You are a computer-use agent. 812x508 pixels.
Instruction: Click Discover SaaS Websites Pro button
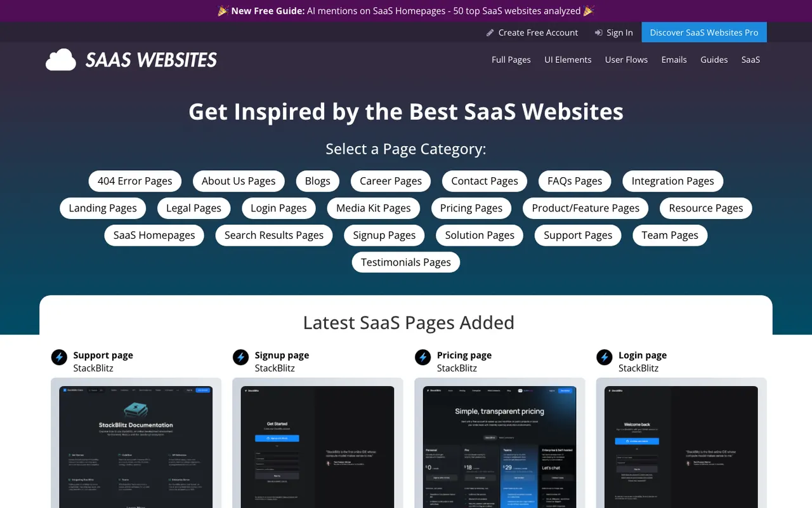coord(704,32)
